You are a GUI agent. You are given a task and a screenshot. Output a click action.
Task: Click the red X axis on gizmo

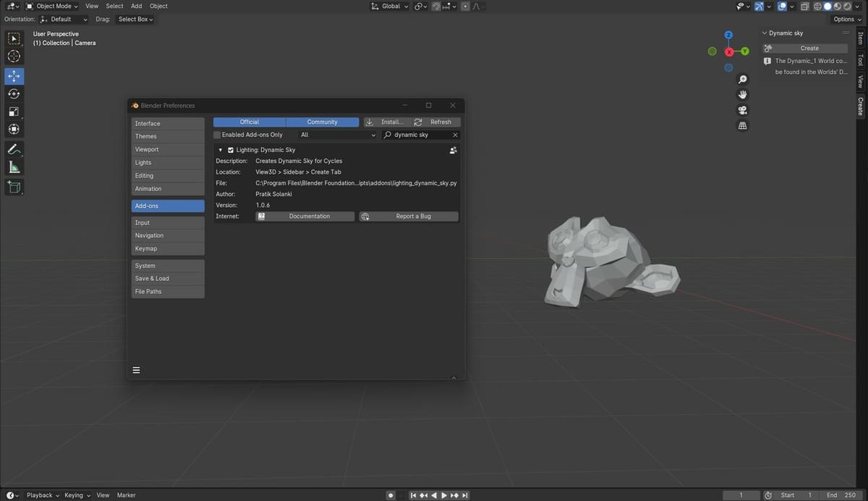click(729, 51)
